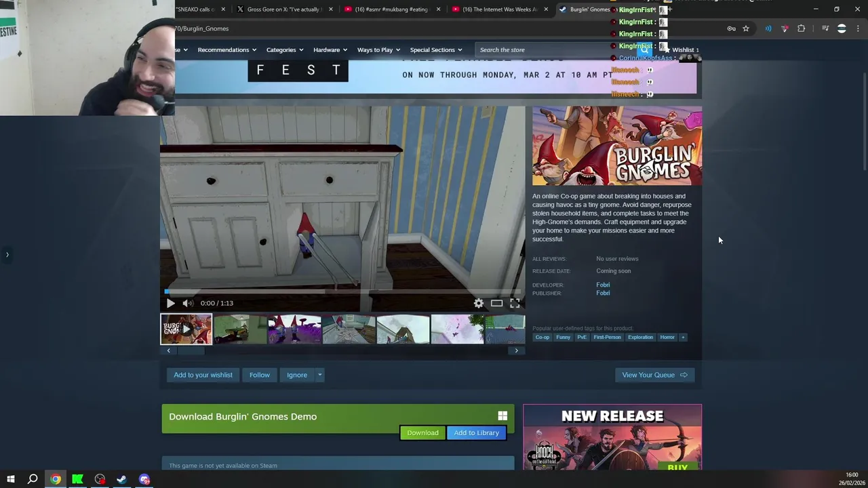Click the Windows platform icon

pyautogui.click(x=502, y=415)
